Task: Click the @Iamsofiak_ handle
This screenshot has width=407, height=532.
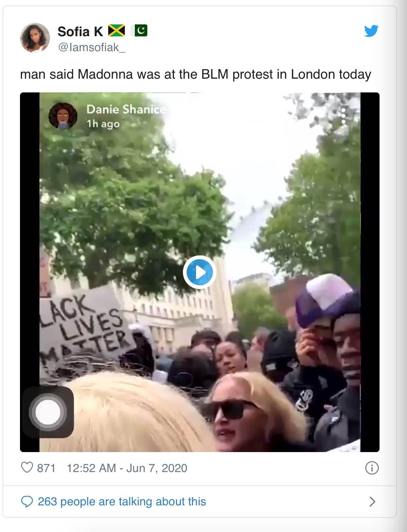Action: coord(92,47)
